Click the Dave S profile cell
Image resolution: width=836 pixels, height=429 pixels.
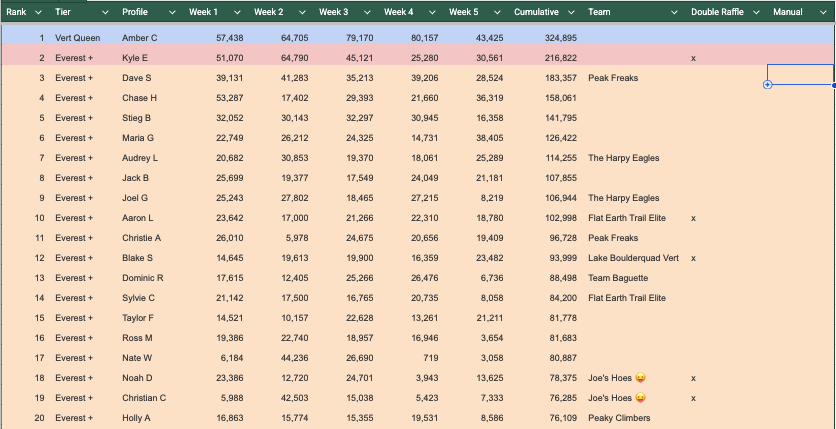click(x=136, y=78)
